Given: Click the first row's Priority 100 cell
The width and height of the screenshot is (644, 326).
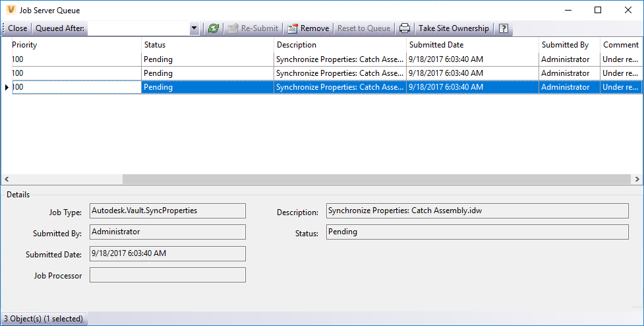Looking at the screenshot, I should [76, 59].
